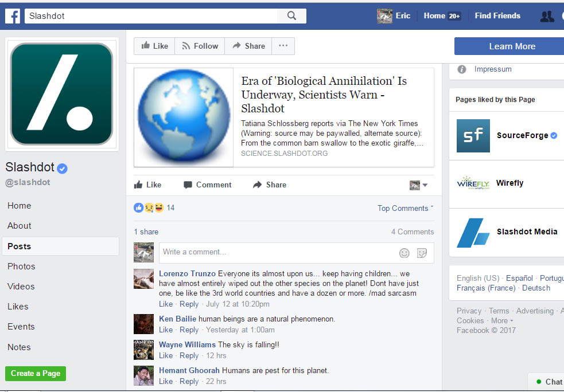Open the post-as identity dropdown

(419, 186)
